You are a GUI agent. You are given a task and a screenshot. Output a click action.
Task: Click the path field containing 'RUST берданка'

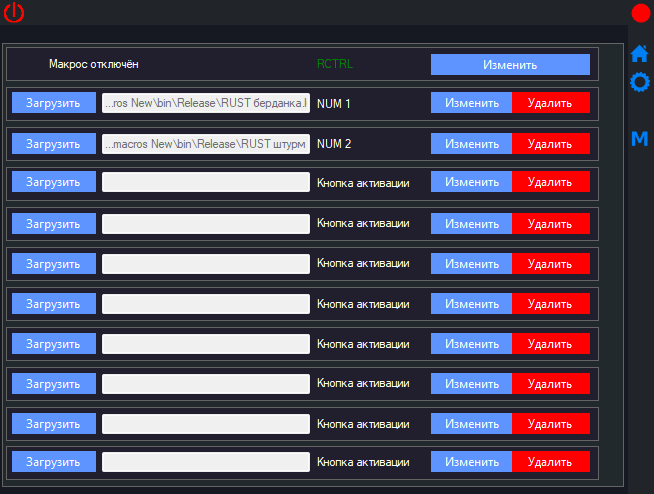point(206,103)
